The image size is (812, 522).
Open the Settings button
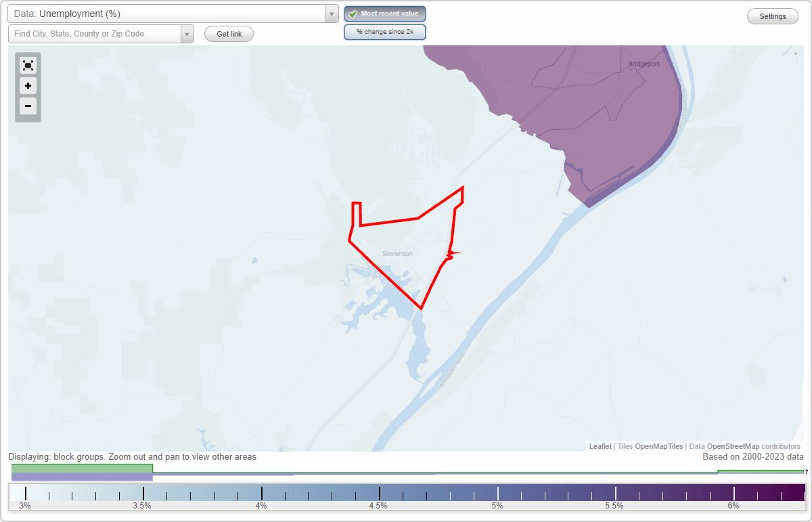(772, 16)
